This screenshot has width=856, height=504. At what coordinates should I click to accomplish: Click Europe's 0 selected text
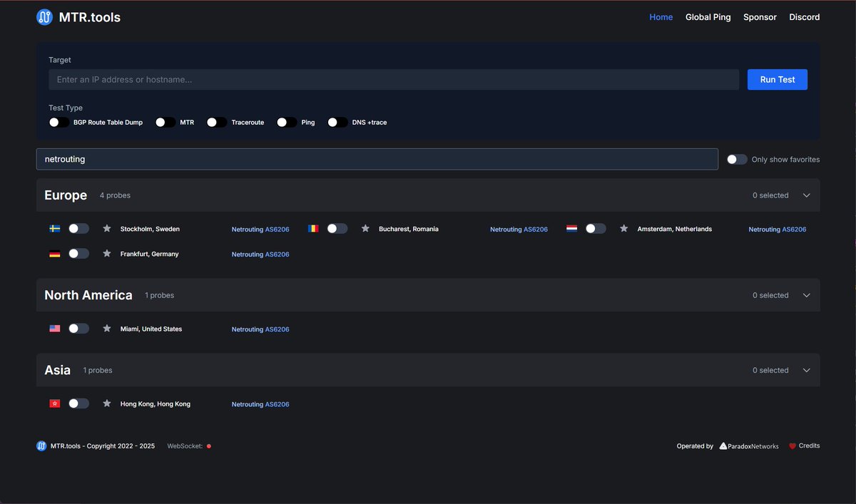coord(770,195)
